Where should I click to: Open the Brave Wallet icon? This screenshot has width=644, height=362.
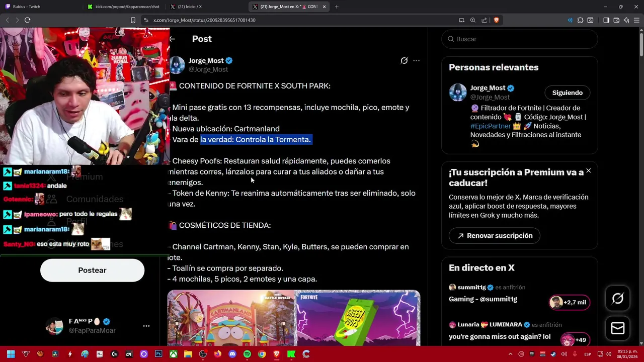(x=616, y=20)
